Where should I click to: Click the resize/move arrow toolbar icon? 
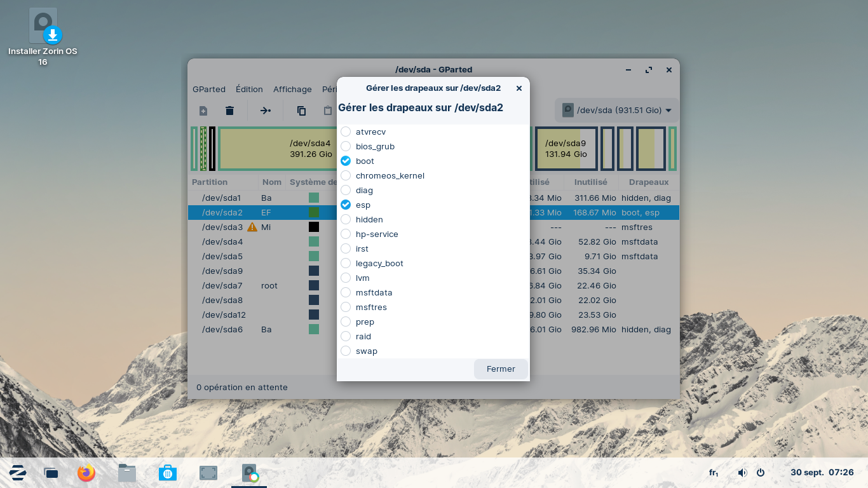pos(266,111)
